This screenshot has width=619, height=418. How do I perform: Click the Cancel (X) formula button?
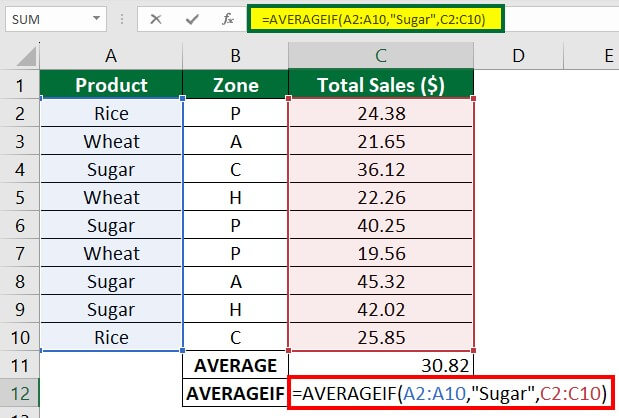click(x=156, y=19)
